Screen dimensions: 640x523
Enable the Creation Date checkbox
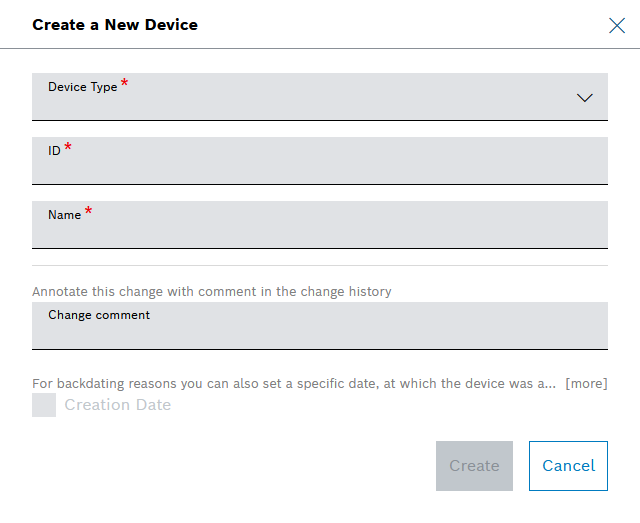(44, 405)
